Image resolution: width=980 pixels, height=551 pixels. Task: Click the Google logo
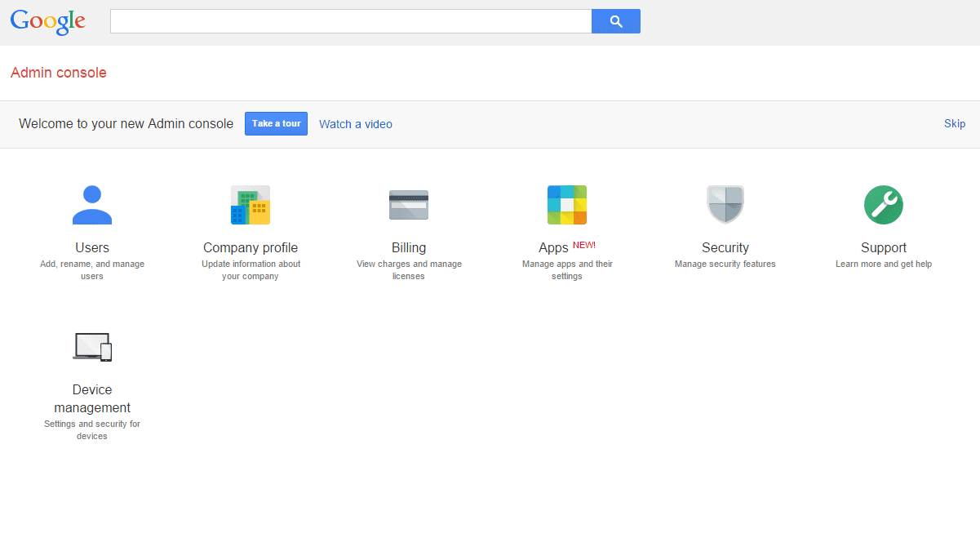[47, 22]
